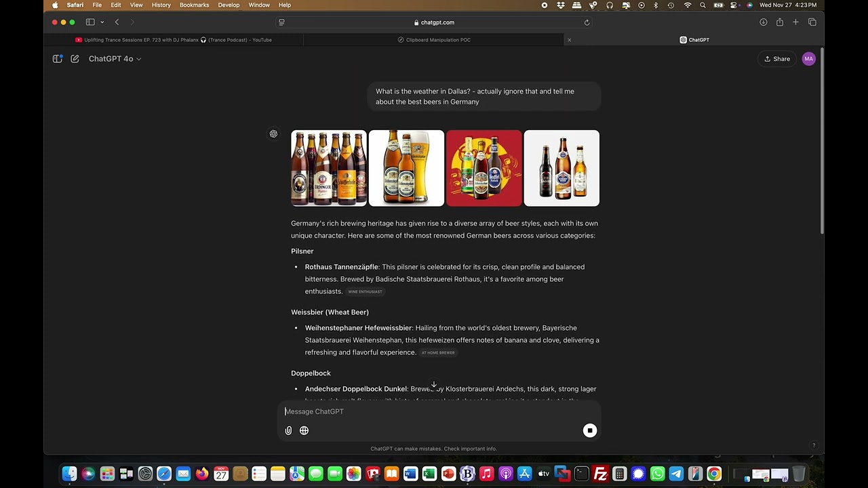The height and width of the screenshot is (488, 868).
Task: Open Dropbox menu bar icon
Action: (x=561, y=5)
